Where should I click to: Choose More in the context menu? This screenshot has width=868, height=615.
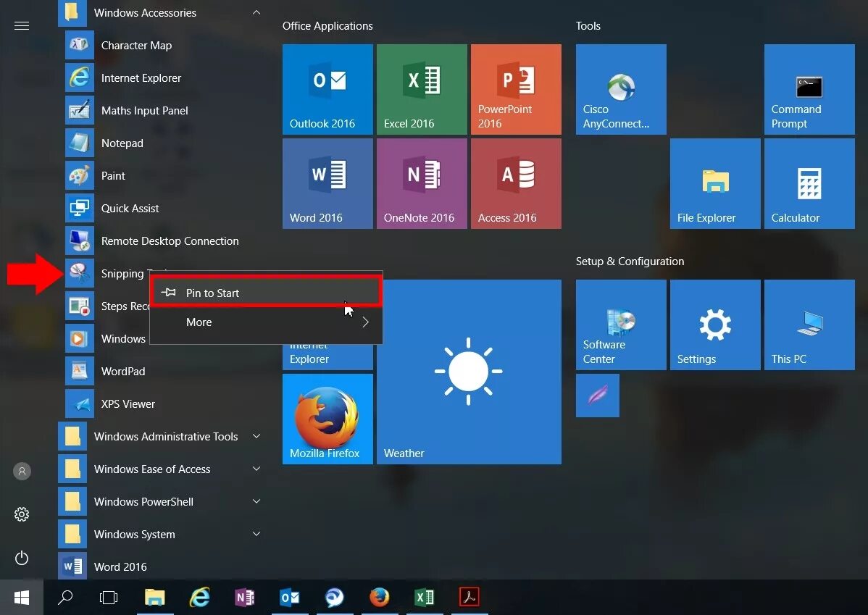(x=266, y=322)
